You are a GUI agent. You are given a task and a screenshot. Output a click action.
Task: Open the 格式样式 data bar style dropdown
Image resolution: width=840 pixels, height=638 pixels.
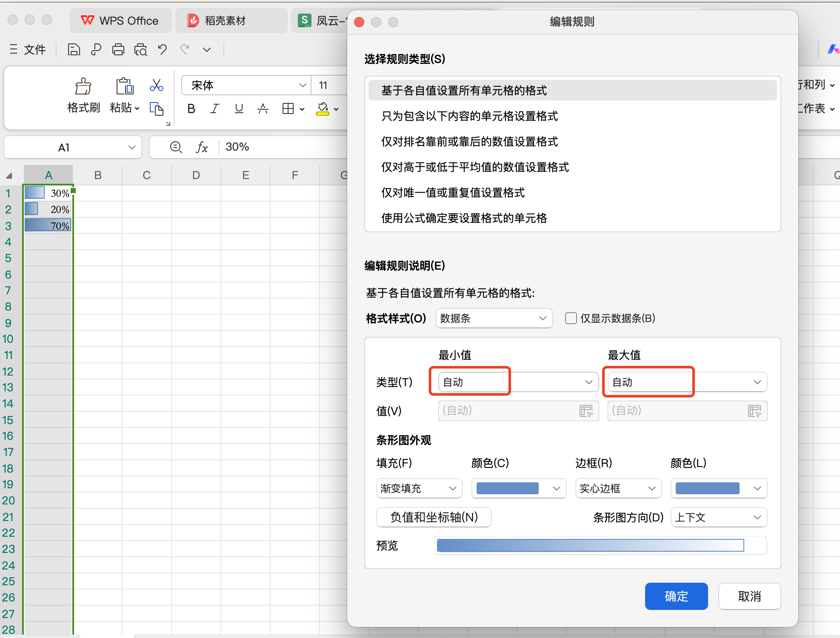tap(494, 318)
